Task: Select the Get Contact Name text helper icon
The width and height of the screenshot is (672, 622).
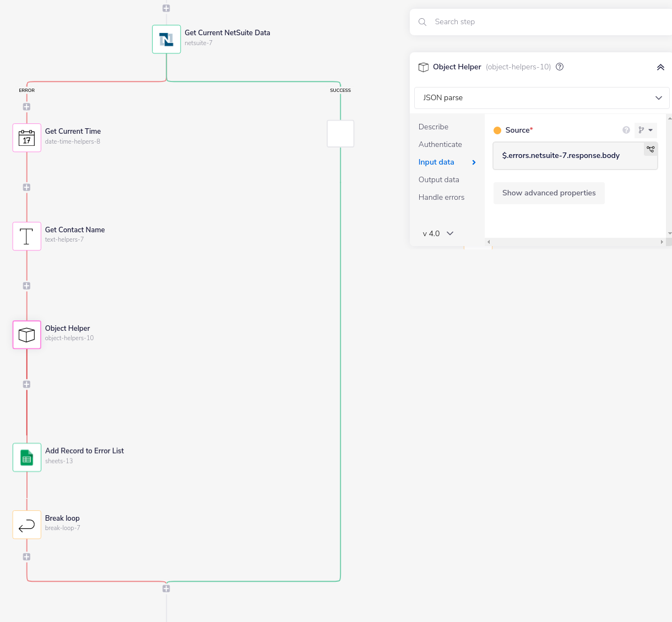Action: pyautogui.click(x=27, y=236)
